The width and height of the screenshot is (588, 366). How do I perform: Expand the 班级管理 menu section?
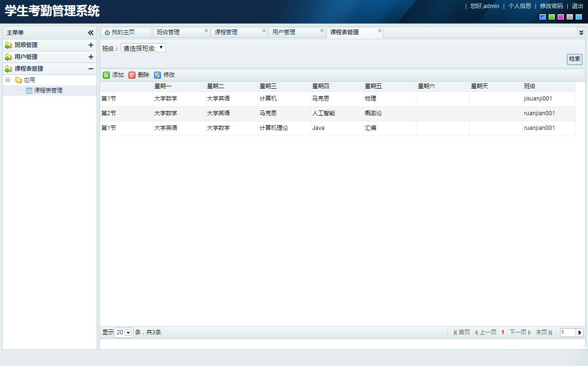click(x=91, y=45)
